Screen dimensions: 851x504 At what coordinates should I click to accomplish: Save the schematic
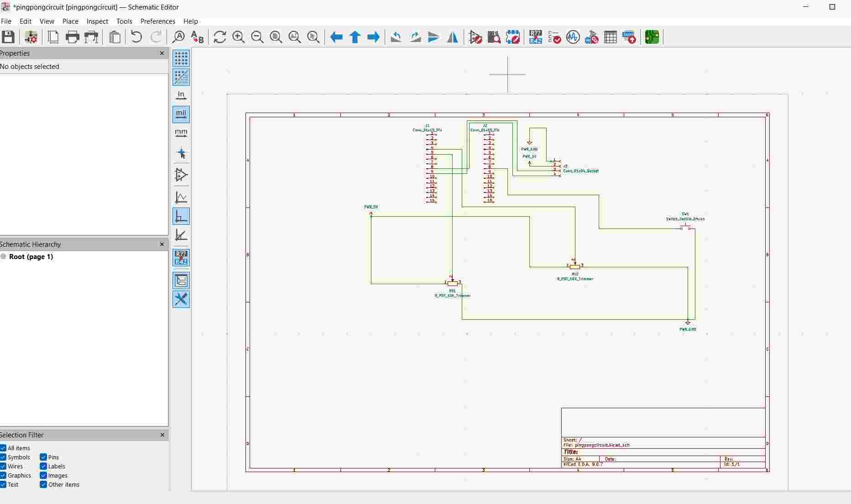pyautogui.click(x=8, y=37)
